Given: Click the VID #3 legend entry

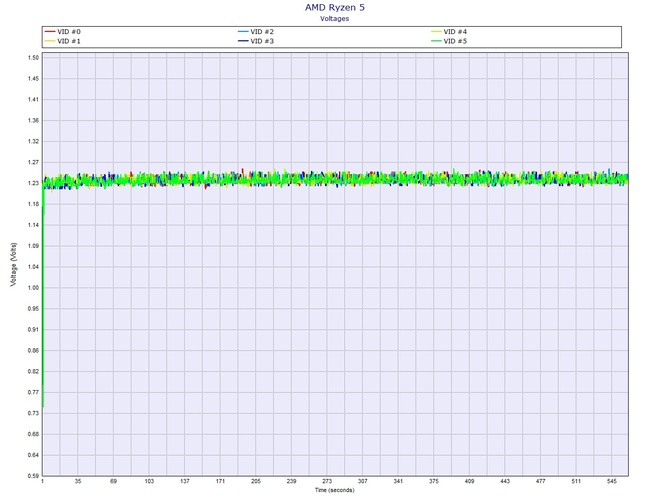Looking at the screenshot, I should [256, 41].
